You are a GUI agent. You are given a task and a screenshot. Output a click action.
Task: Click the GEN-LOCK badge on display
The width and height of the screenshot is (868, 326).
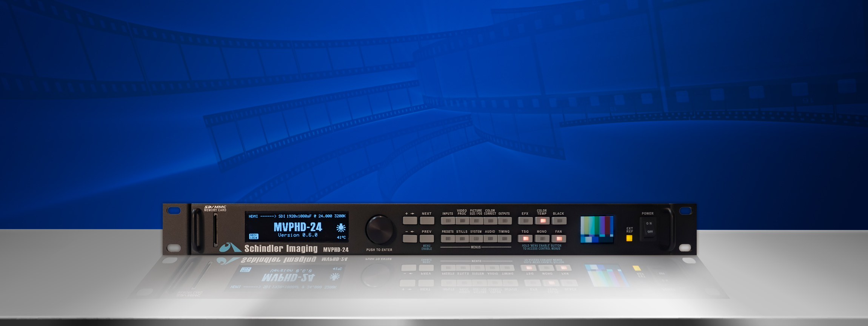click(x=254, y=237)
